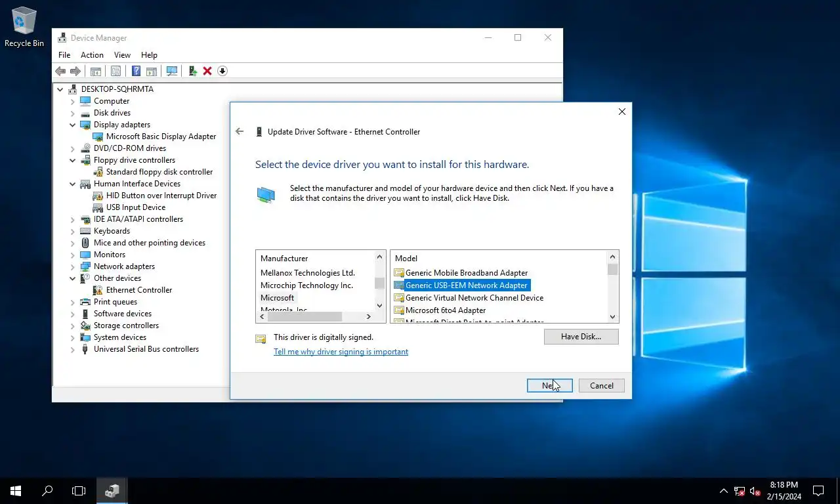Image resolution: width=840 pixels, height=504 pixels.
Task: Select Microsoft 6to4 Adapter model
Action: click(x=446, y=310)
